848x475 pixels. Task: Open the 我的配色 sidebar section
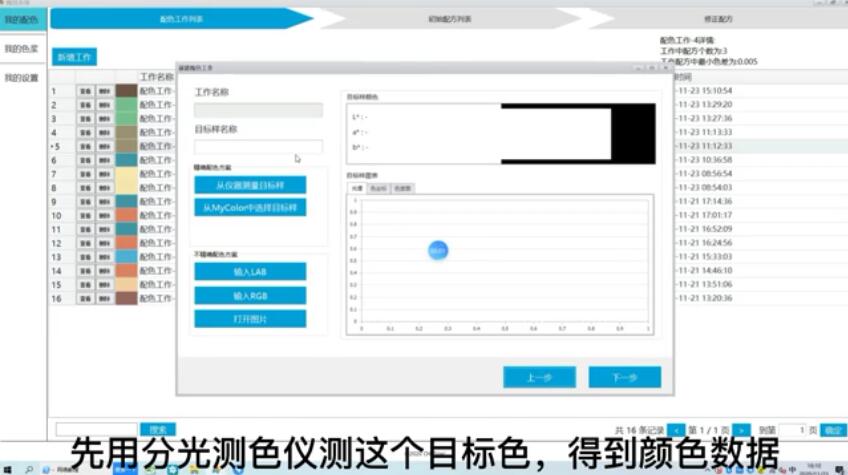coord(23,19)
